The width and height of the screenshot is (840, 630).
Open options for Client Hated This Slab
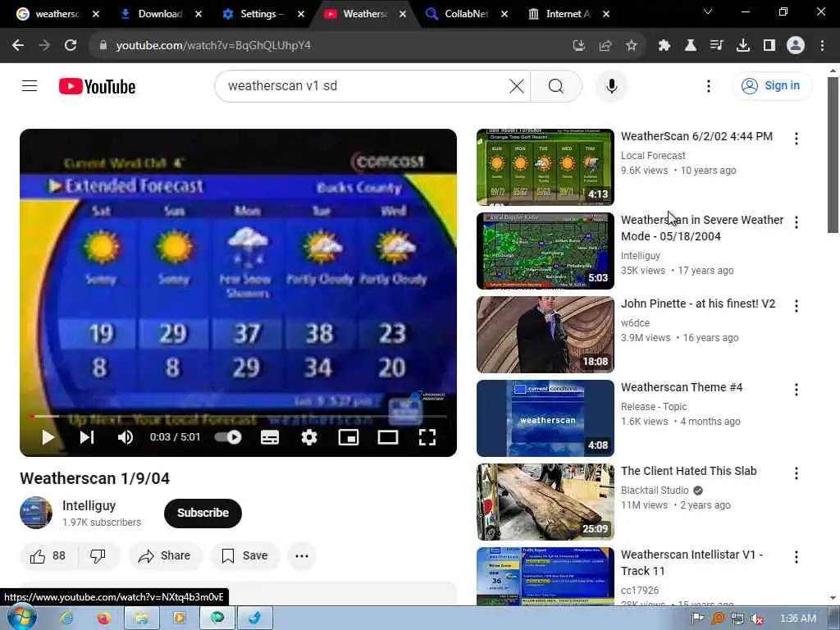click(x=796, y=473)
